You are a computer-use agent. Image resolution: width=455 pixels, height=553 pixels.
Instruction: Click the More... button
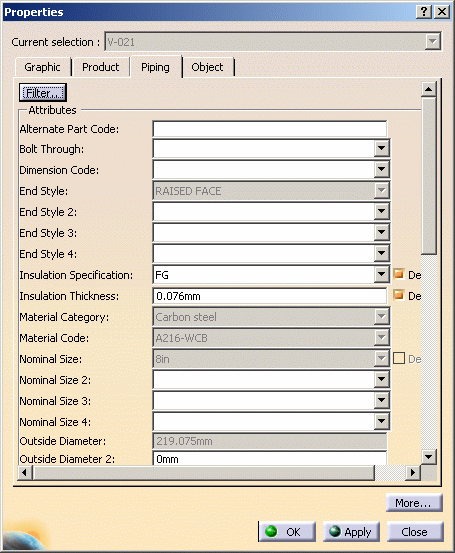tap(413, 503)
